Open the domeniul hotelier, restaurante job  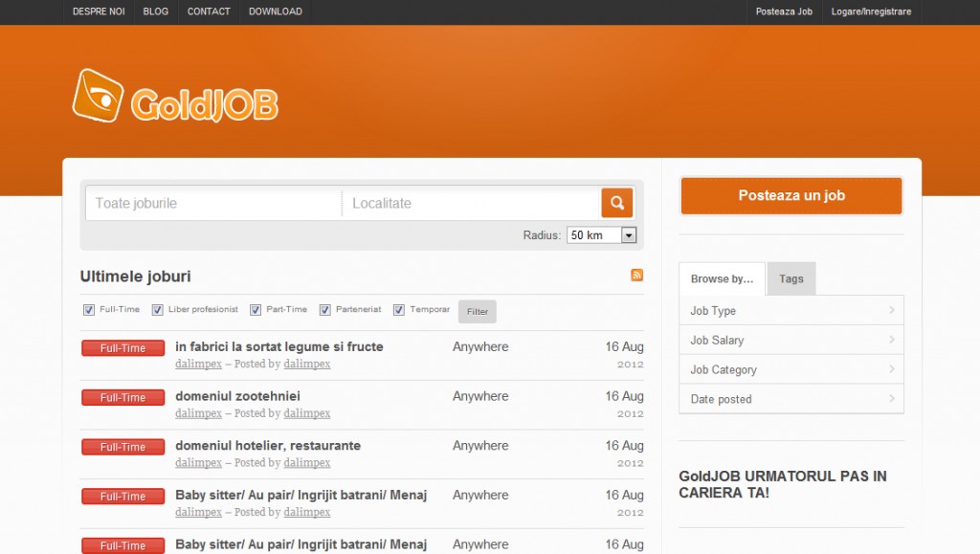[x=268, y=445]
